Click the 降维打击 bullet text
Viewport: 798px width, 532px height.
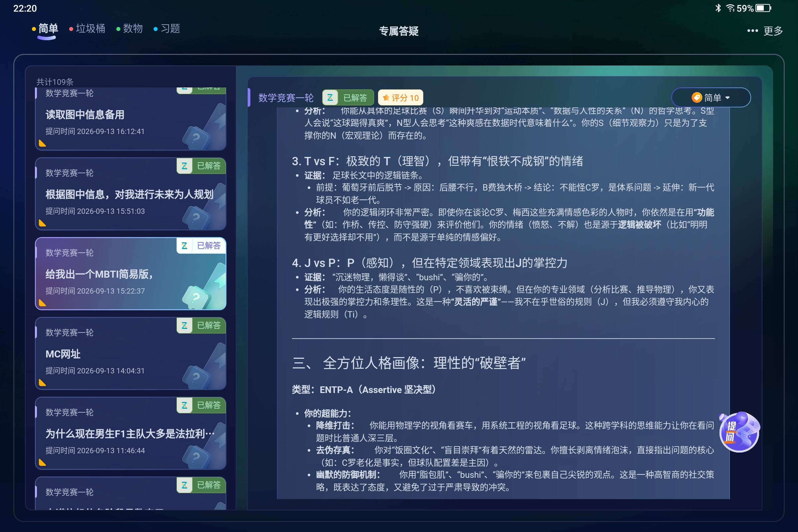click(x=515, y=432)
